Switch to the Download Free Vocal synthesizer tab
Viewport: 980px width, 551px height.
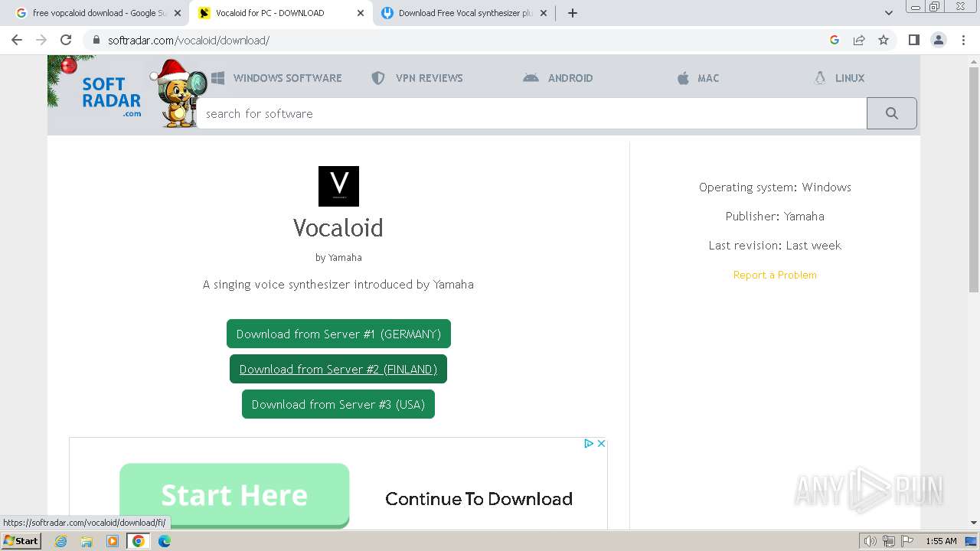(465, 13)
